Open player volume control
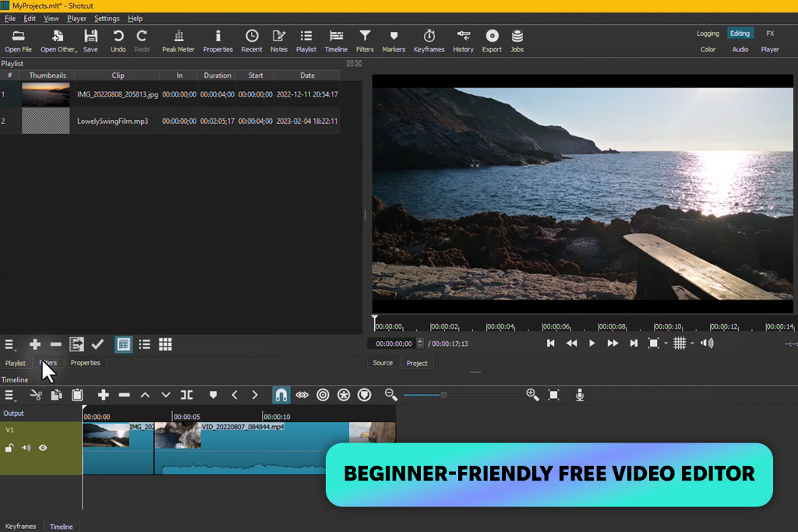The height and width of the screenshot is (532, 798). click(707, 344)
